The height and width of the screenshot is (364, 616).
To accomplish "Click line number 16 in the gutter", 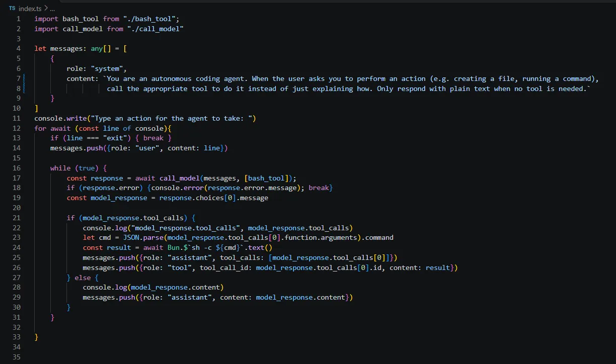I will coord(17,168).
